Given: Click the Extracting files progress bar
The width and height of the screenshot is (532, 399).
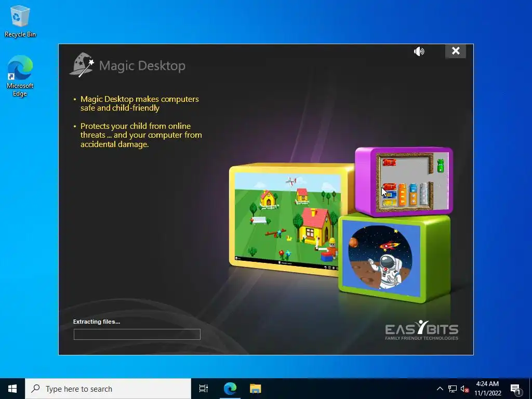Looking at the screenshot, I should coord(137,334).
